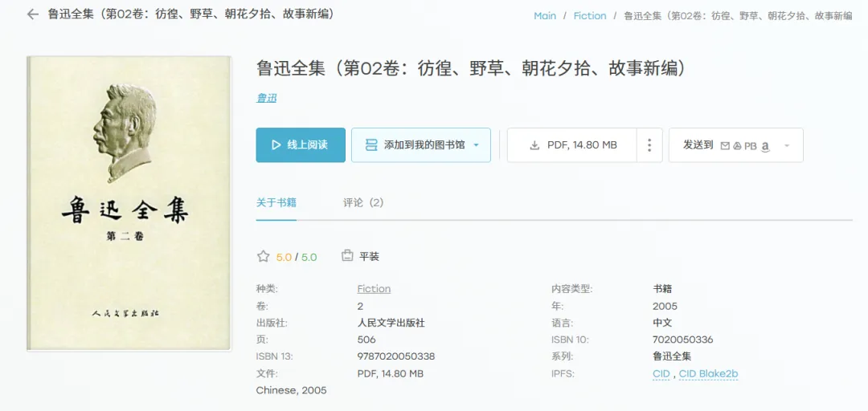Open the 添加到我的图书馆 dropdown
Screen dimensions: 868x411
(420, 145)
